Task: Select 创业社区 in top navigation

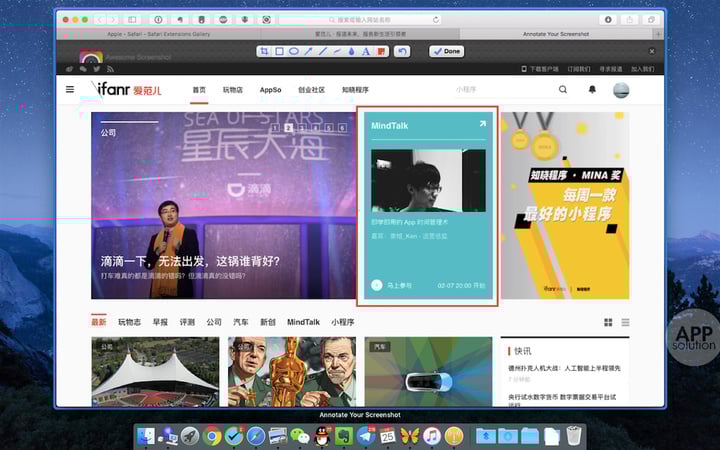Action: coord(311,90)
